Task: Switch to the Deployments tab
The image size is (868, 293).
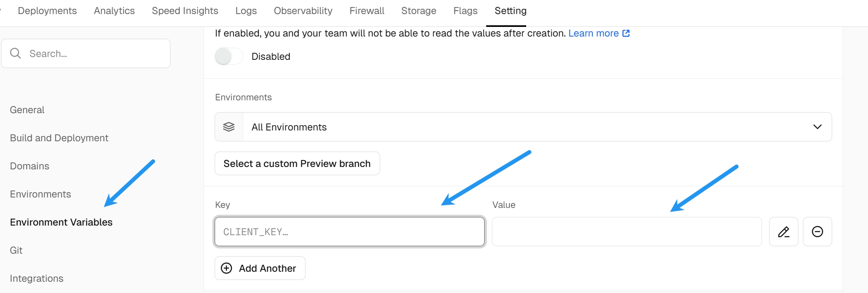Action: pyautogui.click(x=47, y=11)
